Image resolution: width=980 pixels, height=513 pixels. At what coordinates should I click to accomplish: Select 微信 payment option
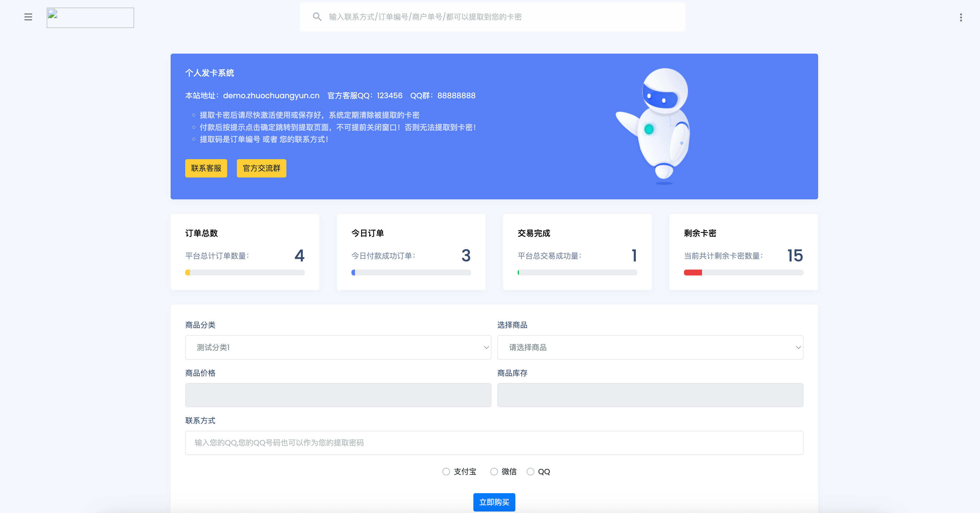click(494, 472)
